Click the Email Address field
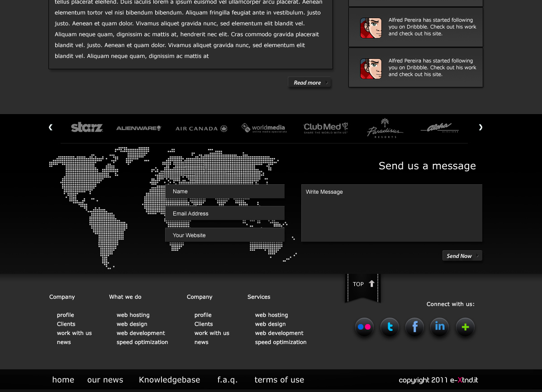Image resolution: width=542 pixels, height=392 pixels. (x=225, y=214)
